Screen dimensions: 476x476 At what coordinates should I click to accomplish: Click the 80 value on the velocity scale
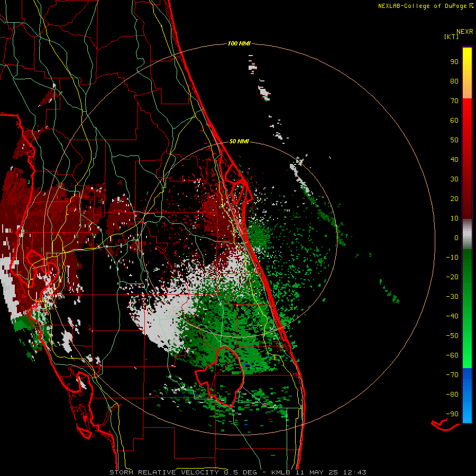click(x=454, y=81)
